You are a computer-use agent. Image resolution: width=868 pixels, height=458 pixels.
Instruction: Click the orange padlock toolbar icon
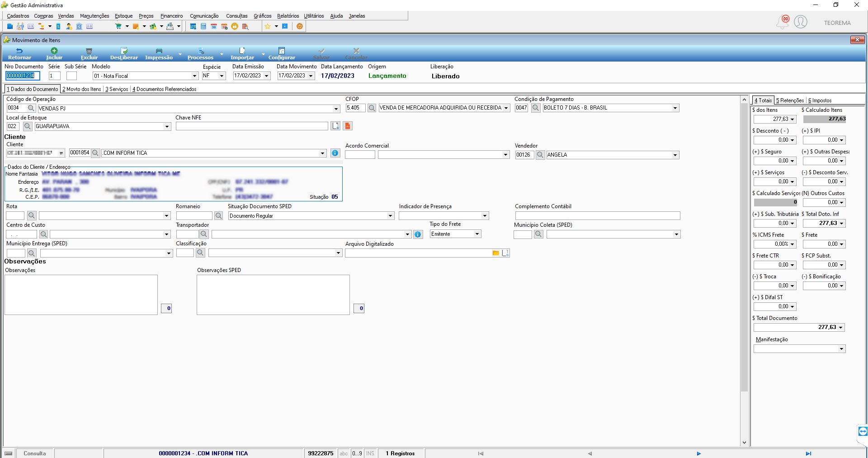(x=235, y=26)
